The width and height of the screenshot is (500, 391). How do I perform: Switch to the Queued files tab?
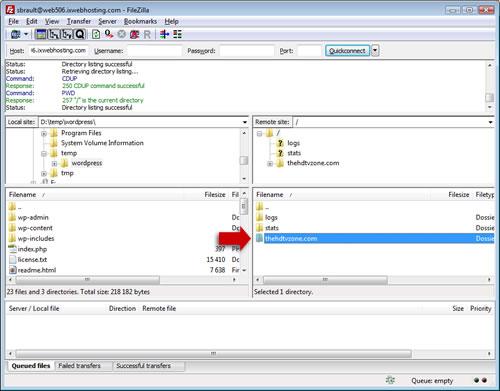[x=31, y=366]
